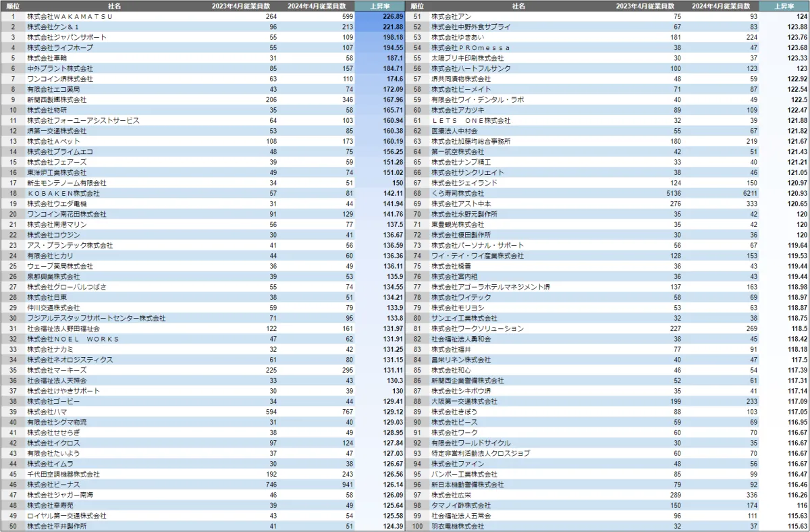Click the right table's 上昇率 column header
The image size is (810, 532).
click(x=784, y=5)
